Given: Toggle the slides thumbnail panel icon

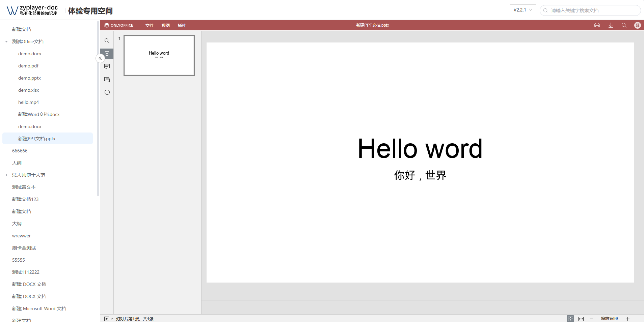Looking at the screenshot, I should click(107, 54).
